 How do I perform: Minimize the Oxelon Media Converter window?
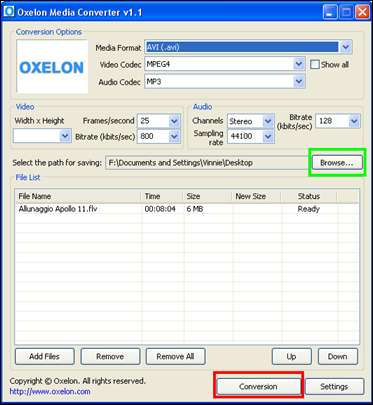tap(330, 12)
